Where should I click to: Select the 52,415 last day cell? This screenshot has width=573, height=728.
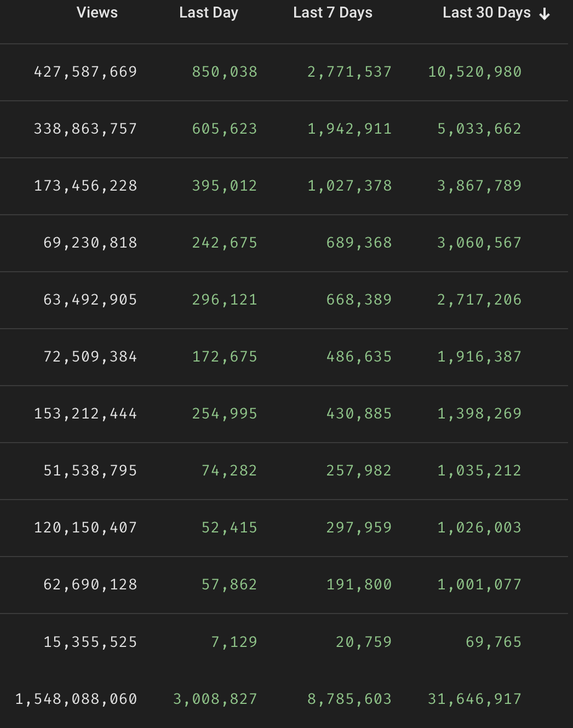coord(229,528)
